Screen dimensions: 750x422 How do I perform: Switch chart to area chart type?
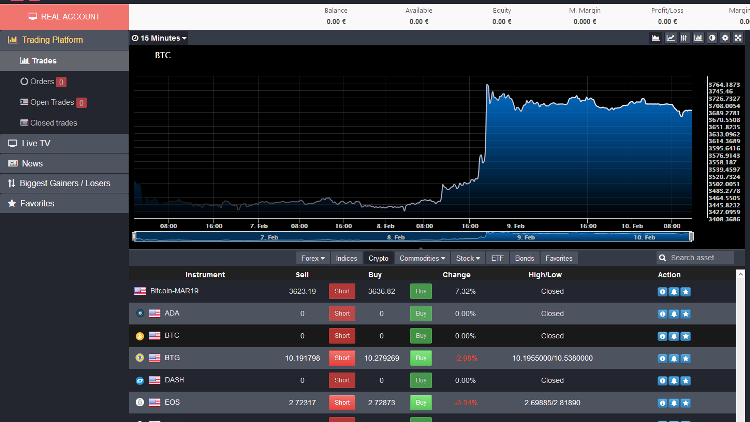tap(656, 38)
